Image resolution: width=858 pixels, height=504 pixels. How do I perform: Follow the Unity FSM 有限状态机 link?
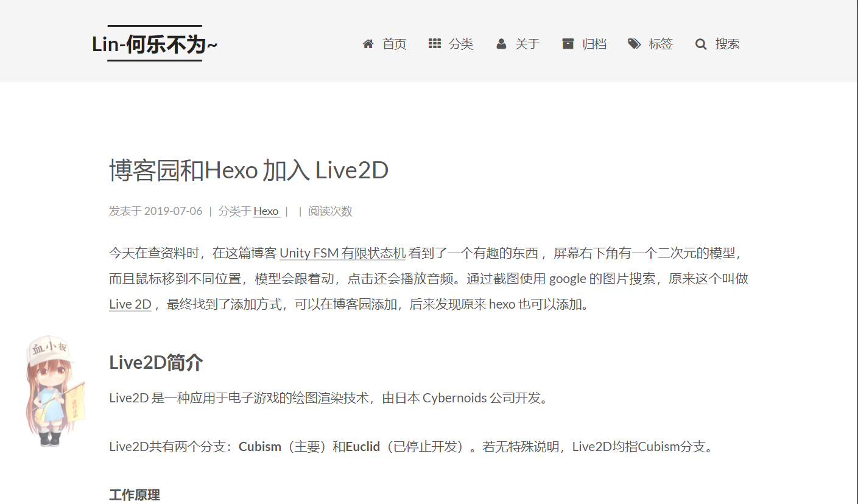[x=342, y=253]
